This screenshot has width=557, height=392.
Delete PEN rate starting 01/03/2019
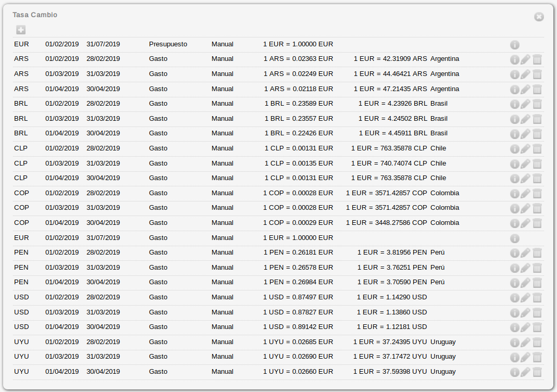(x=537, y=268)
